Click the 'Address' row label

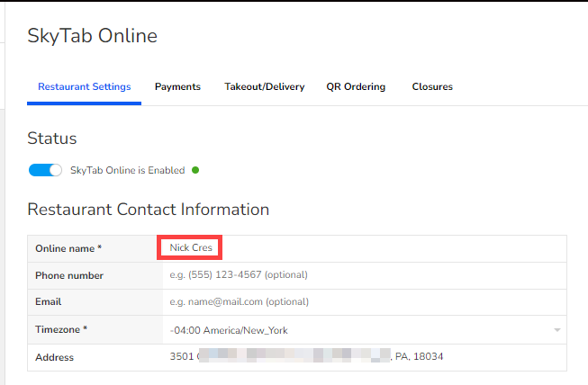pos(54,357)
